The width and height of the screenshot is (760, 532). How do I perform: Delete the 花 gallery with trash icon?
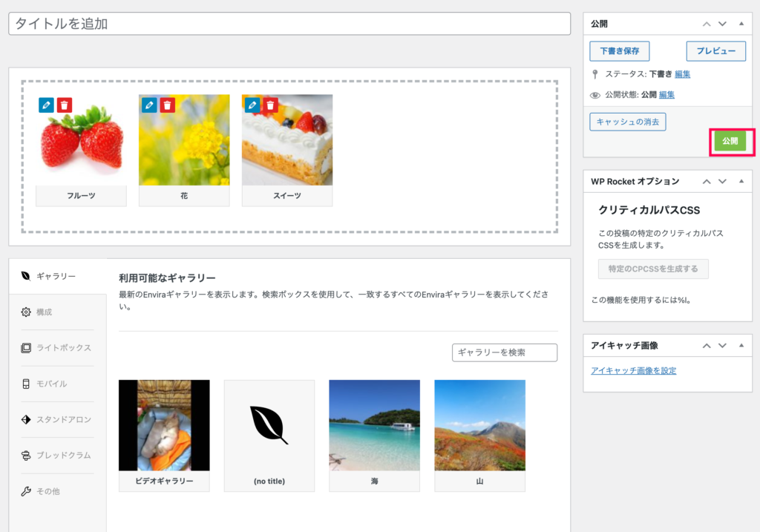(168, 105)
